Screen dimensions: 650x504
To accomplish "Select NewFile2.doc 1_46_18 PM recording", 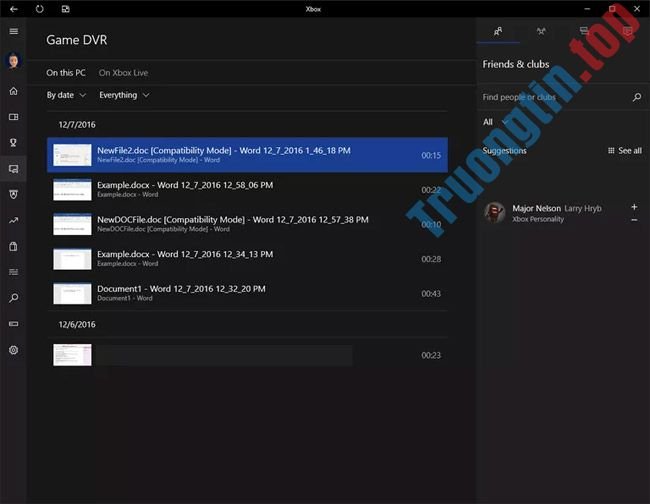I will click(x=247, y=155).
